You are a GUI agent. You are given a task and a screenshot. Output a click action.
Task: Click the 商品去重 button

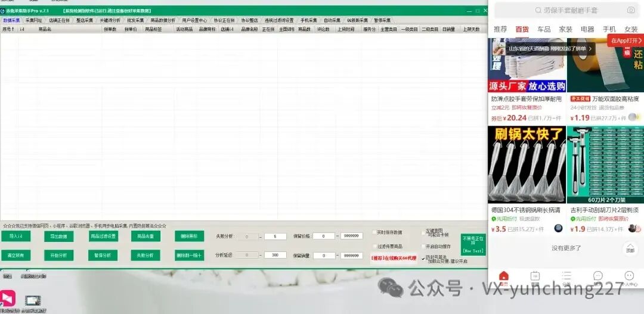(146, 236)
